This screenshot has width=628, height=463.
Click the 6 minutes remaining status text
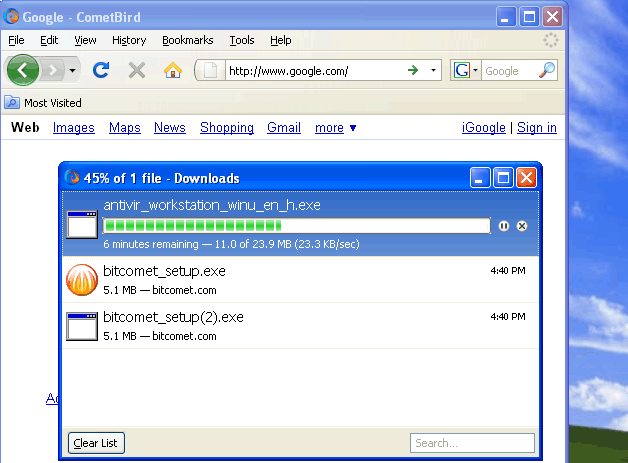click(231, 244)
